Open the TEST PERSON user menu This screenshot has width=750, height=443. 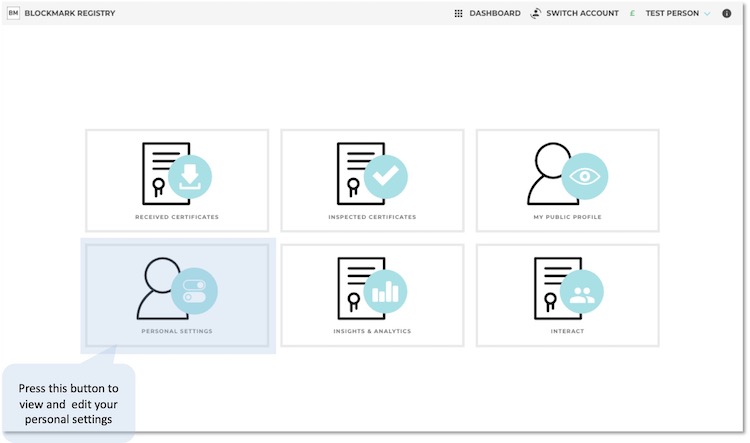coord(672,13)
